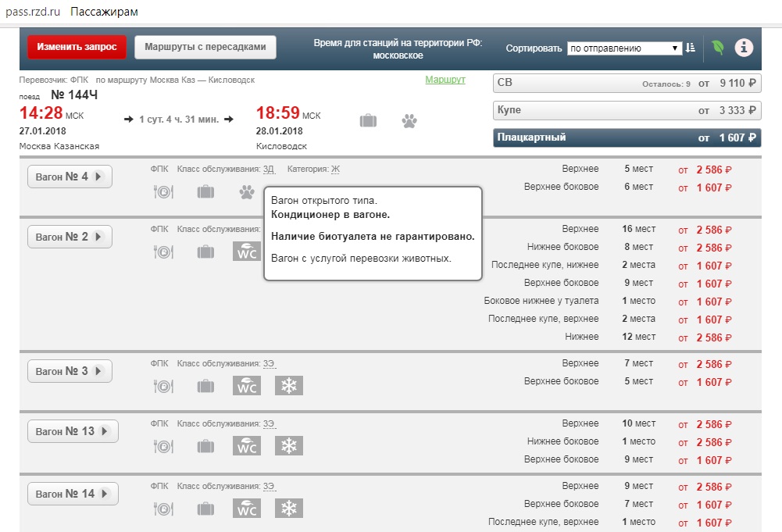
Task: Toggle the sort direction icon
Action: pyautogui.click(x=690, y=48)
